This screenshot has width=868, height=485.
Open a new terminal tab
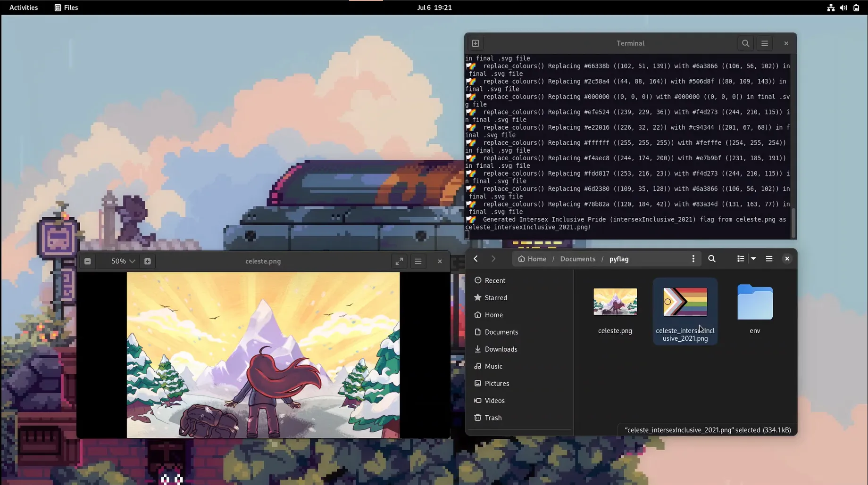click(476, 43)
